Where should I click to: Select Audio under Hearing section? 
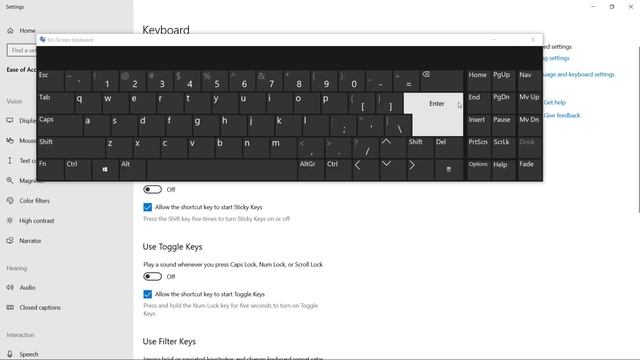[27, 288]
